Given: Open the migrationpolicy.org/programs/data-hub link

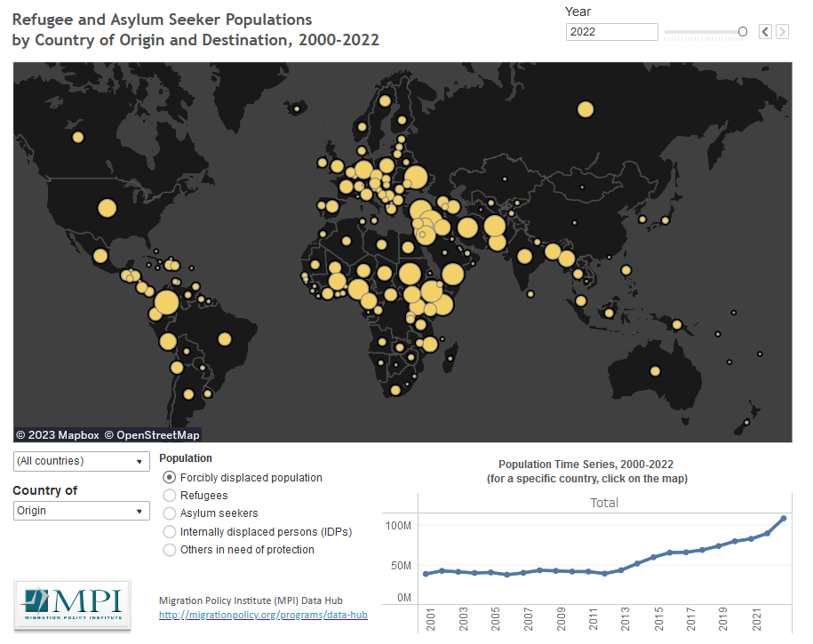Looking at the screenshot, I should click(263, 615).
